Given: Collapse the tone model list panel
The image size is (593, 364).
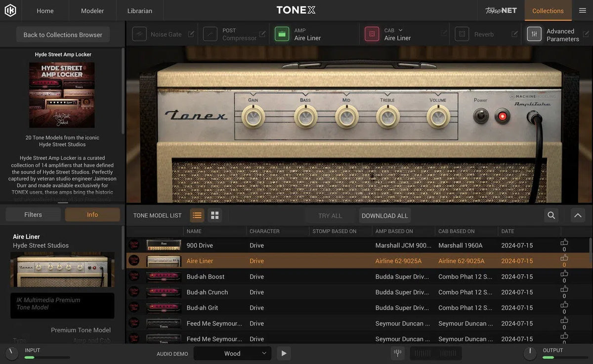Looking at the screenshot, I should click(577, 215).
